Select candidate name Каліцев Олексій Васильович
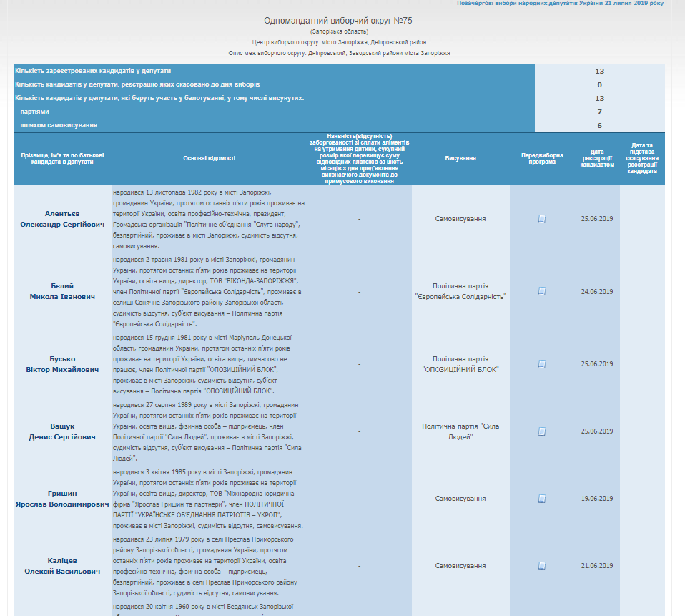This screenshot has height=616, width=685. [x=62, y=566]
